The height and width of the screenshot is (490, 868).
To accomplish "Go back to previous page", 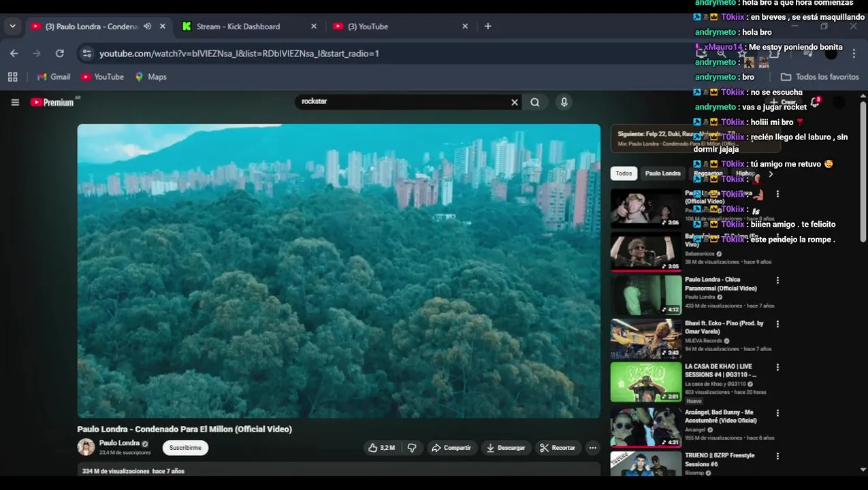I will 14,53.
